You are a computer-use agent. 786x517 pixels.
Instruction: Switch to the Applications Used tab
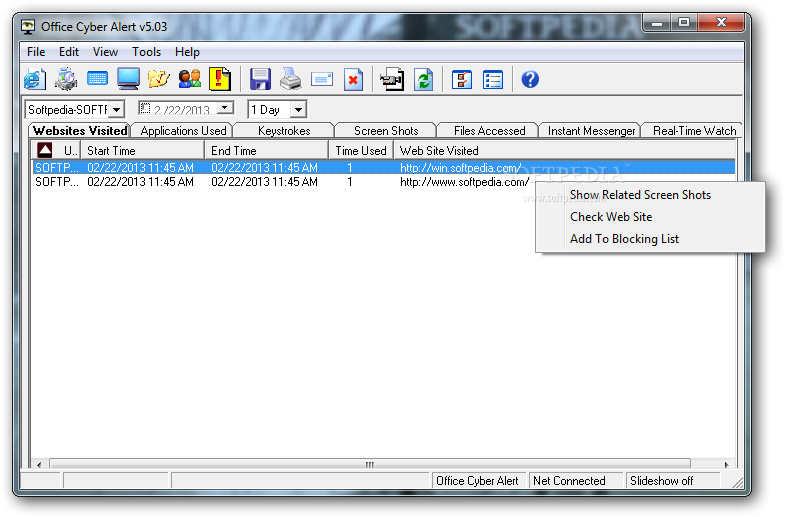(x=183, y=130)
